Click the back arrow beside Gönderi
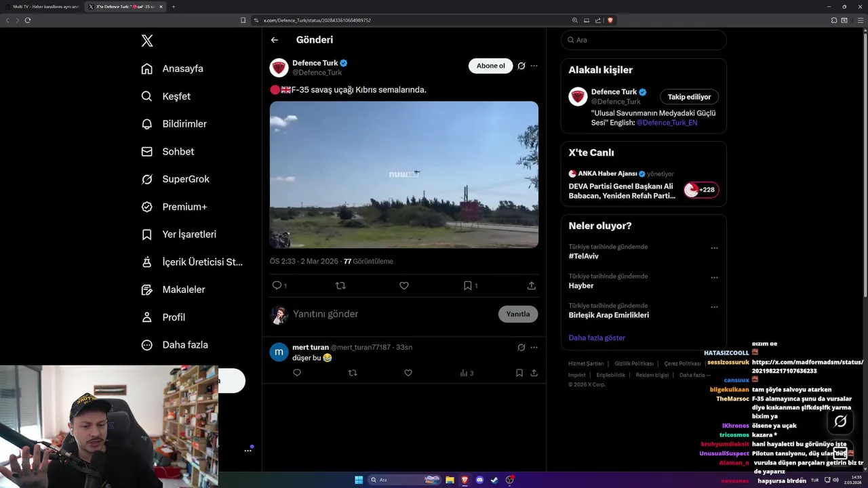Image resolution: width=868 pixels, height=488 pixels. click(x=275, y=40)
